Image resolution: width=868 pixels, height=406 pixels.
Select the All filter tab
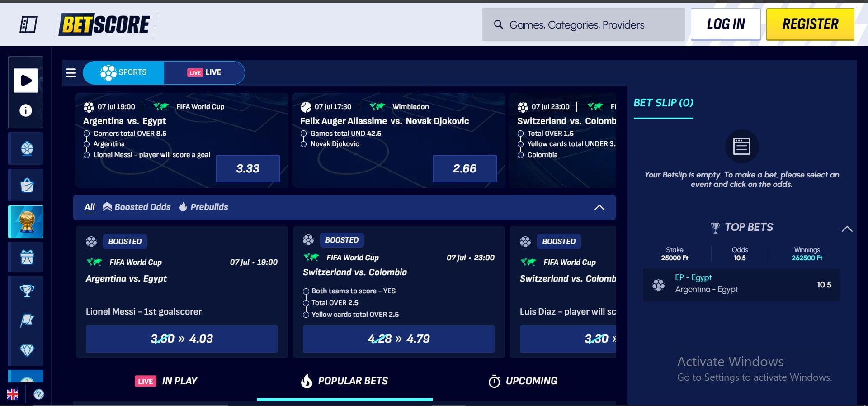90,207
